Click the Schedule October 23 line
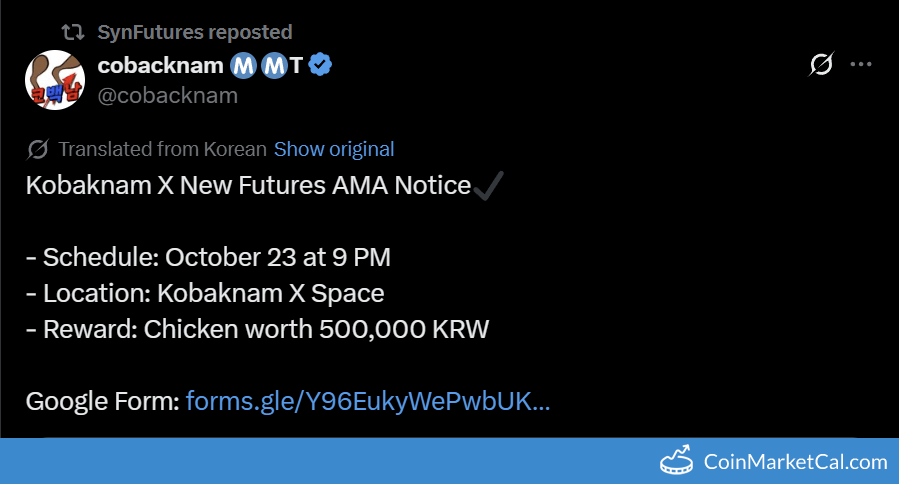The width and height of the screenshot is (899, 484). (x=208, y=257)
